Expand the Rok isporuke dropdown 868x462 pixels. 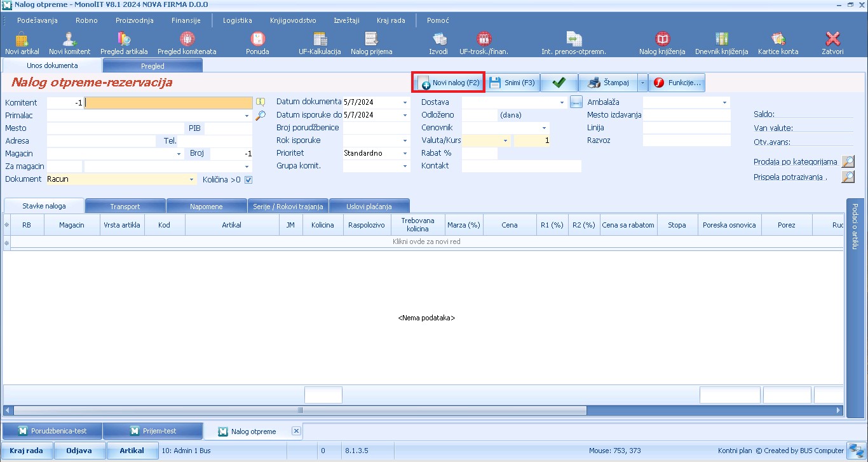[405, 140]
